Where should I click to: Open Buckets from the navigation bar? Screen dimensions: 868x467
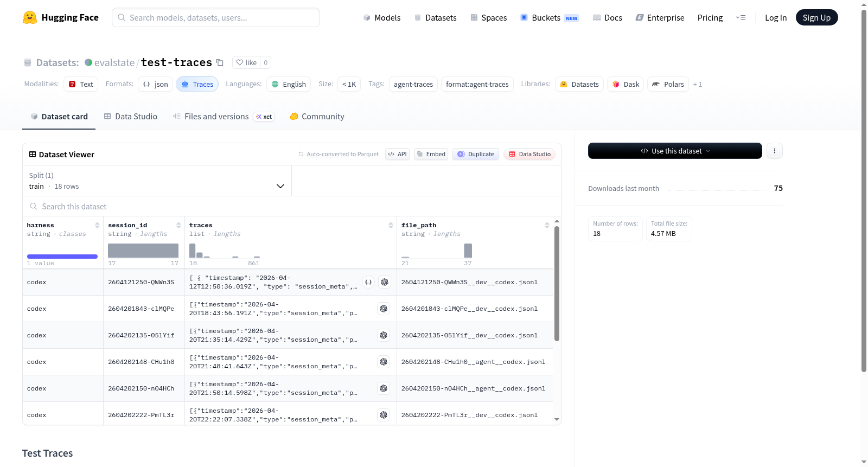pos(550,17)
